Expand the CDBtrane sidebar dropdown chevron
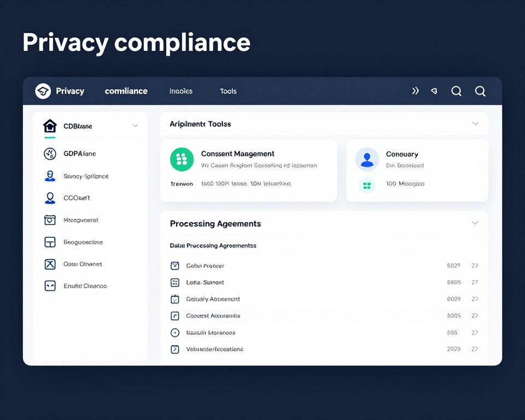The image size is (525, 420). [135, 126]
